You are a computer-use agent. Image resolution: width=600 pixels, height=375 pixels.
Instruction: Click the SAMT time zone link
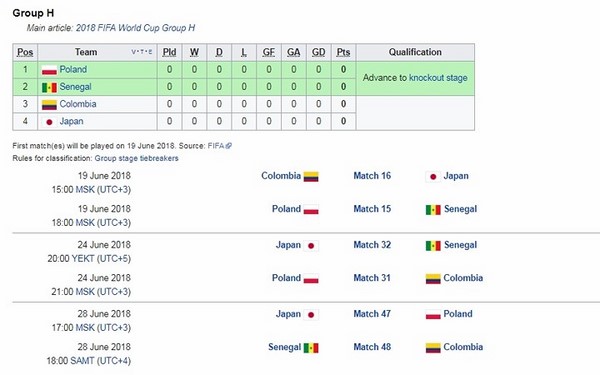[82, 361]
